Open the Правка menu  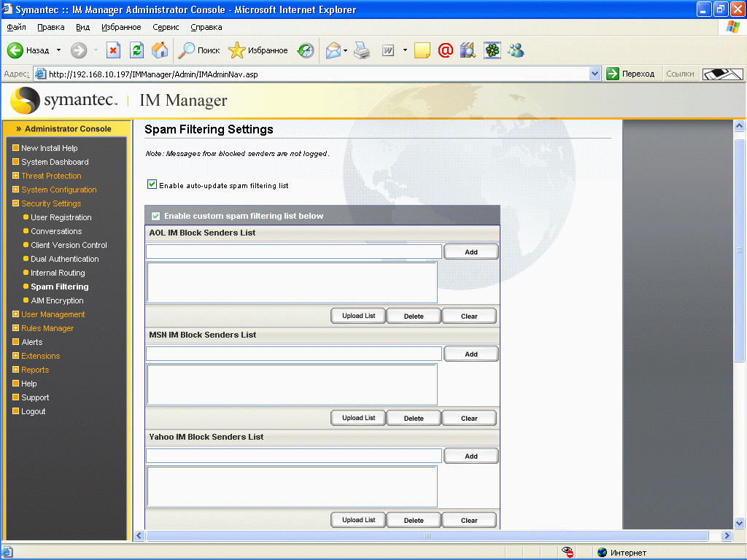(50, 27)
